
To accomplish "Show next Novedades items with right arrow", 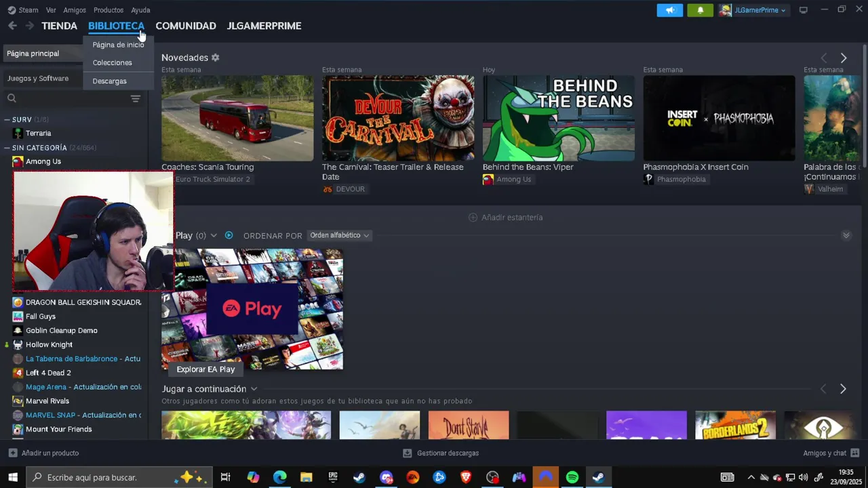I will coord(844,58).
